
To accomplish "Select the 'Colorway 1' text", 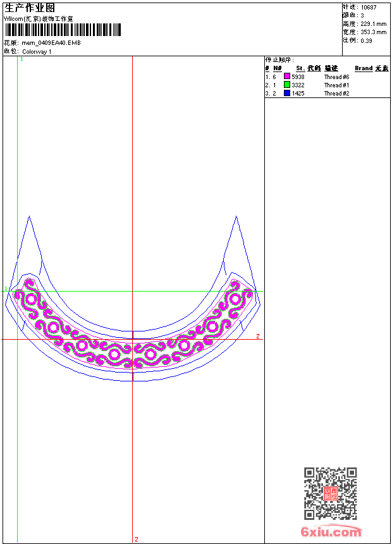I will (x=37, y=52).
